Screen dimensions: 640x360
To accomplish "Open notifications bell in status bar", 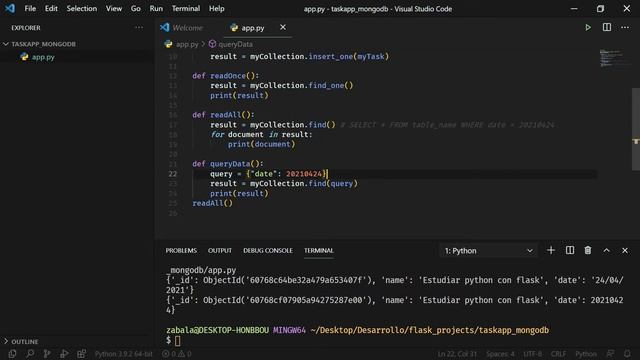I will [x=627, y=354].
